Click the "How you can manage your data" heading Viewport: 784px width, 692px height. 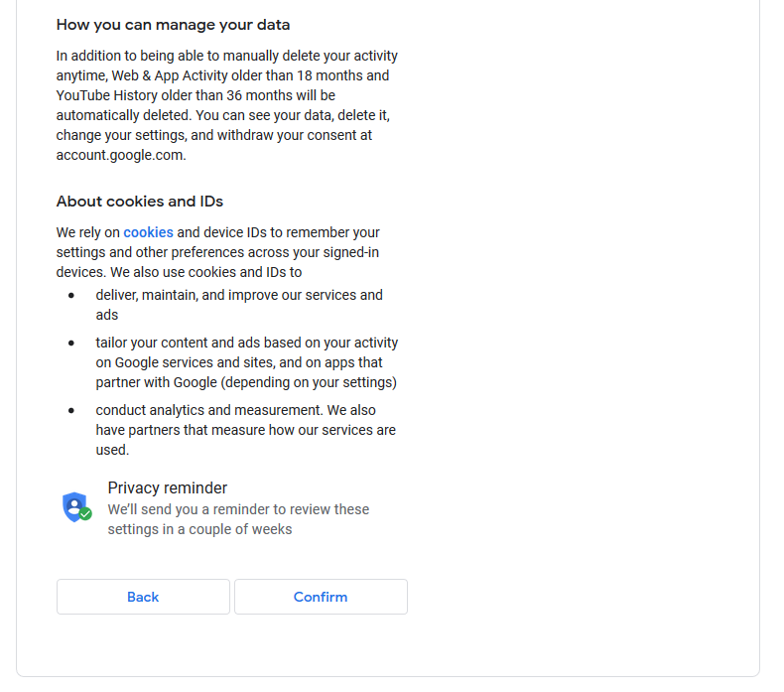tap(173, 25)
